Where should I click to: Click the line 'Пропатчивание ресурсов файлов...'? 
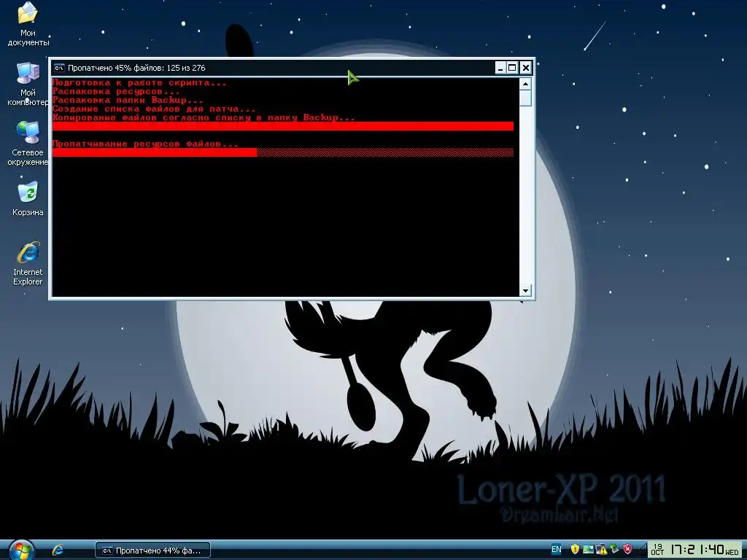pyautogui.click(x=145, y=144)
